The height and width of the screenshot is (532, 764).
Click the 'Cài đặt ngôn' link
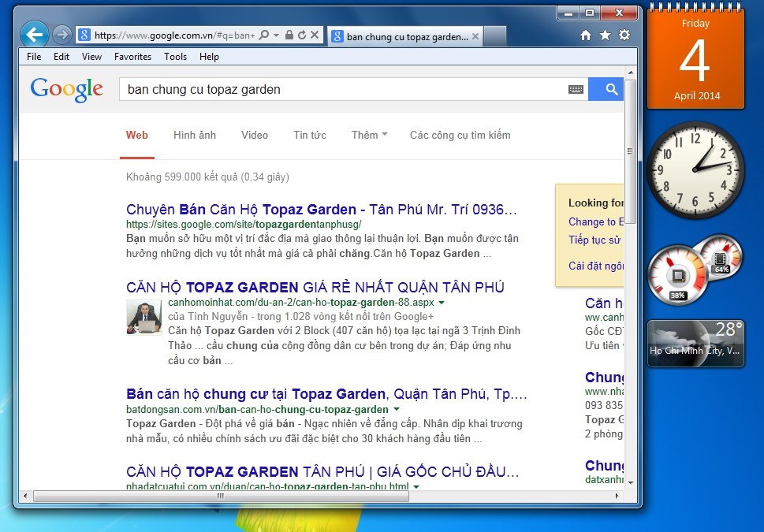point(595,266)
